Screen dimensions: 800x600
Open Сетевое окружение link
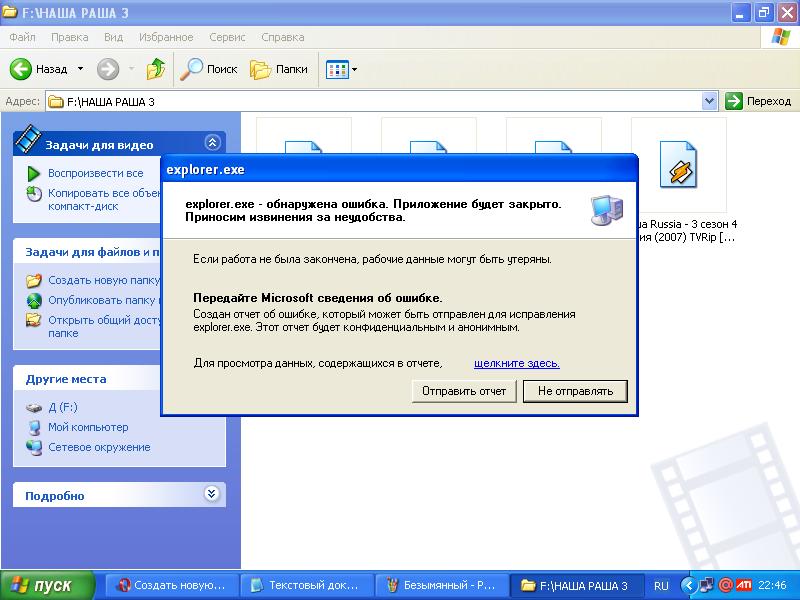99,447
